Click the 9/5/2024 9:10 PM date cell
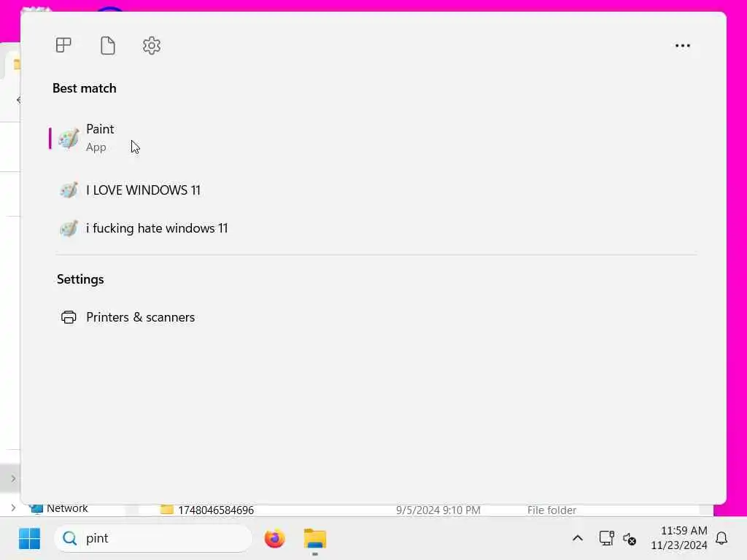The height and width of the screenshot is (560, 747). pos(438,510)
